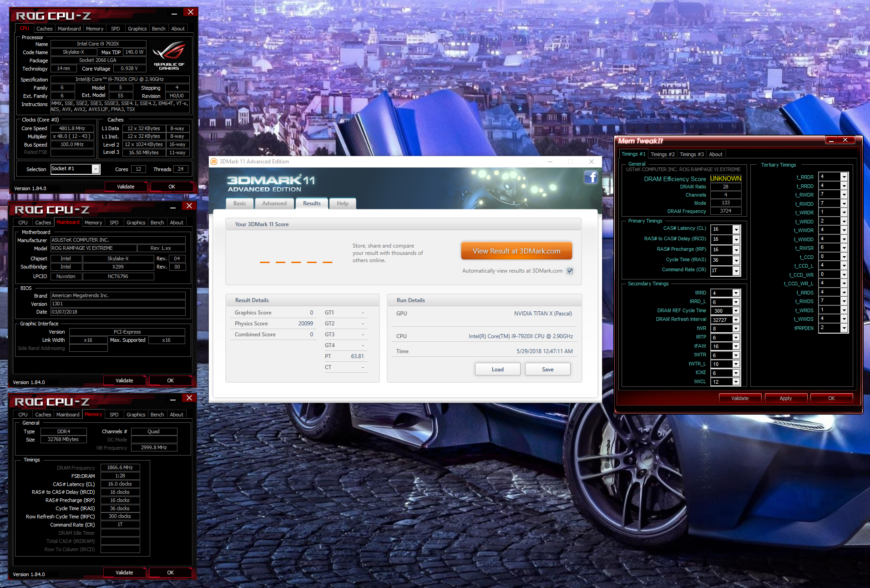Click the 3DMark 11 title bar icon

pyautogui.click(x=214, y=162)
